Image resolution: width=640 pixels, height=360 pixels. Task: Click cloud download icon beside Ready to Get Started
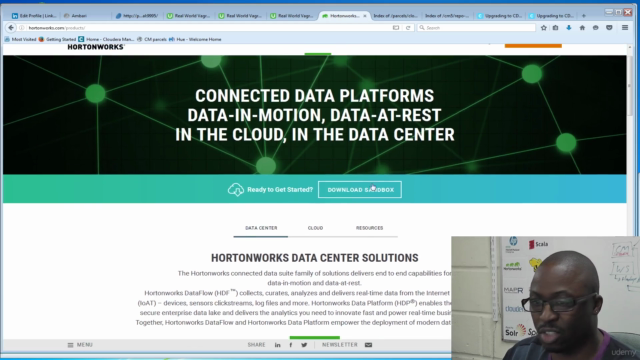[x=236, y=189]
